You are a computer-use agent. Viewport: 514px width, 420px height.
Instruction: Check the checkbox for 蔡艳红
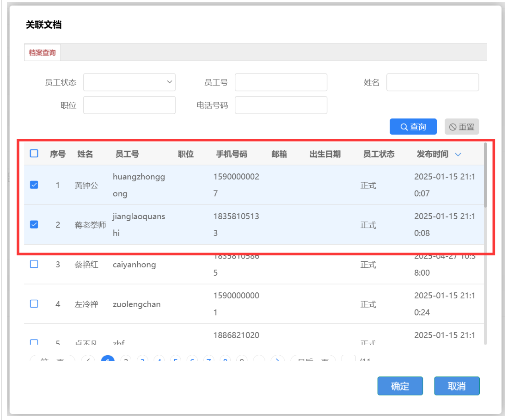(34, 264)
